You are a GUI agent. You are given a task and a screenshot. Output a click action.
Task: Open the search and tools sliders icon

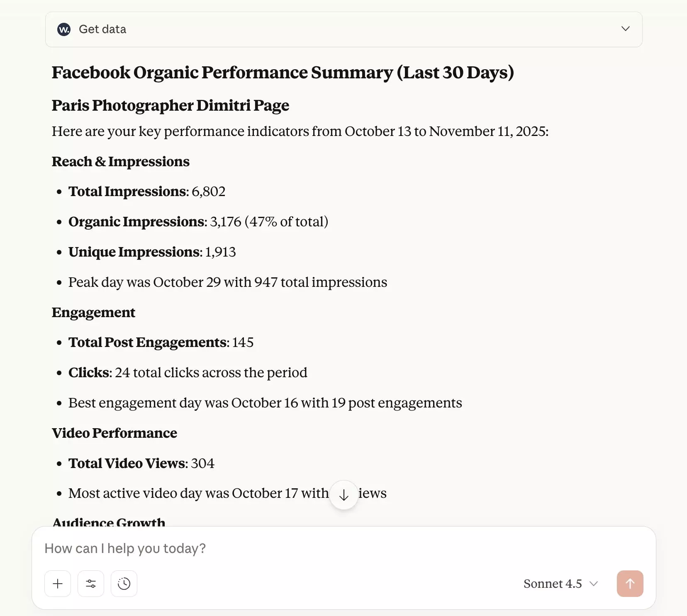coord(91,584)
